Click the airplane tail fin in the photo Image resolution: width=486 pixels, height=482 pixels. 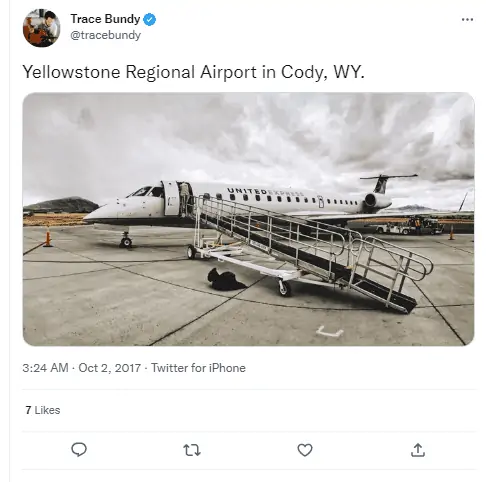(387, 183)
